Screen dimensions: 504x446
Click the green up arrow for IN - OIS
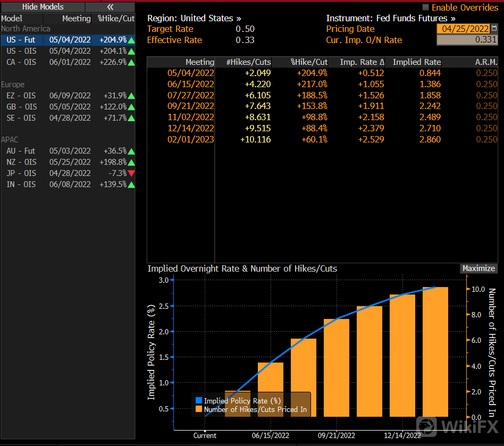coord(131,184)
